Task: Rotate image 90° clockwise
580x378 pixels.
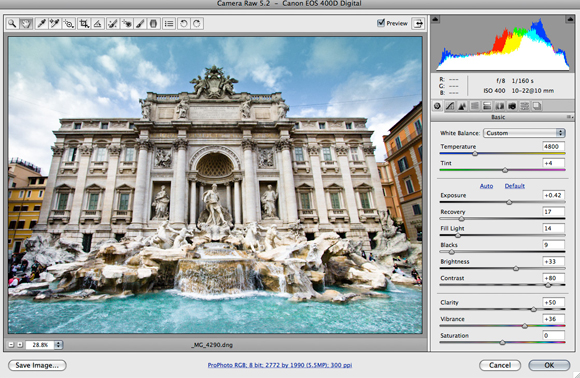Action: [197, 24]
